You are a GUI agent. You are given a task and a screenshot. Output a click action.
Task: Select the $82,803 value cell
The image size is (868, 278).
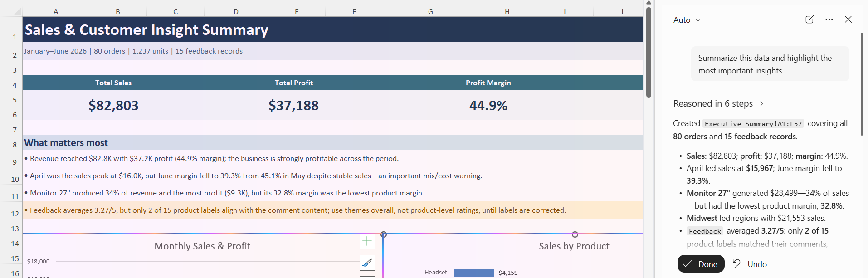coord(113,105)
